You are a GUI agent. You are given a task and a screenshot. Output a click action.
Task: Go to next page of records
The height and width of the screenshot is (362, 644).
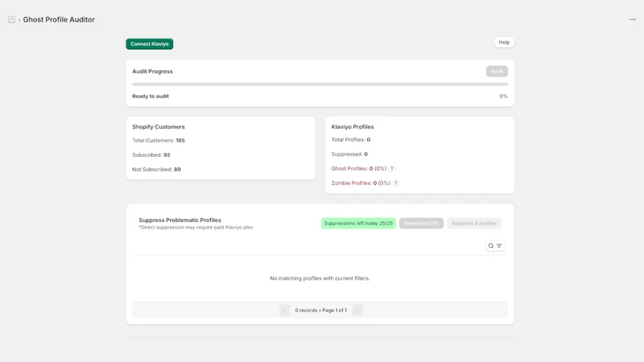357,310
